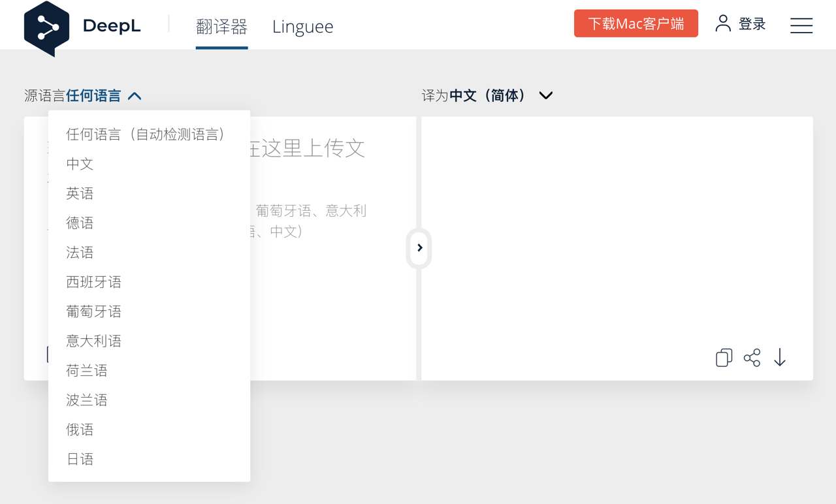Open the Linguee tab

click(302, 26)
